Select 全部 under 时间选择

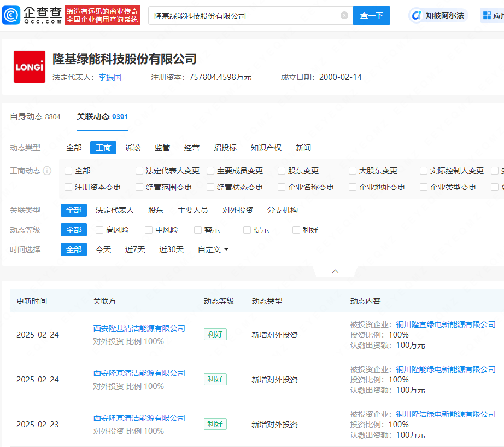click(x=74, y=249)
